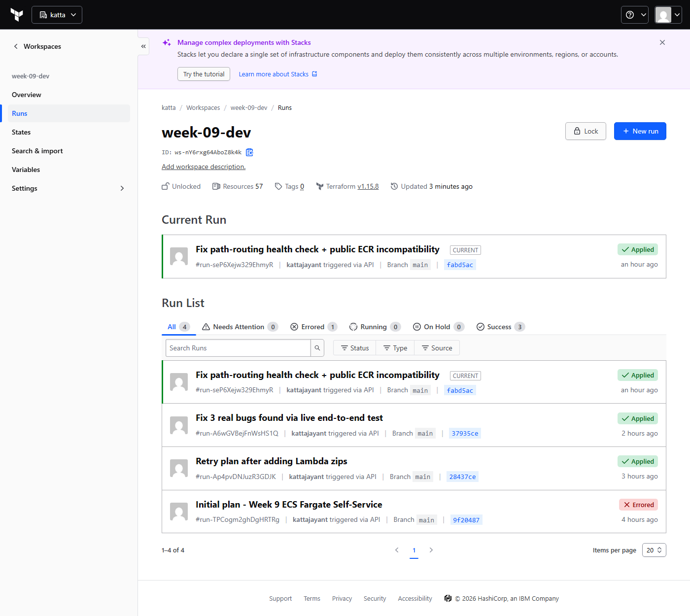Copy the workspace ID icon
The image size is (690, 616).
(x=249, y=152)
